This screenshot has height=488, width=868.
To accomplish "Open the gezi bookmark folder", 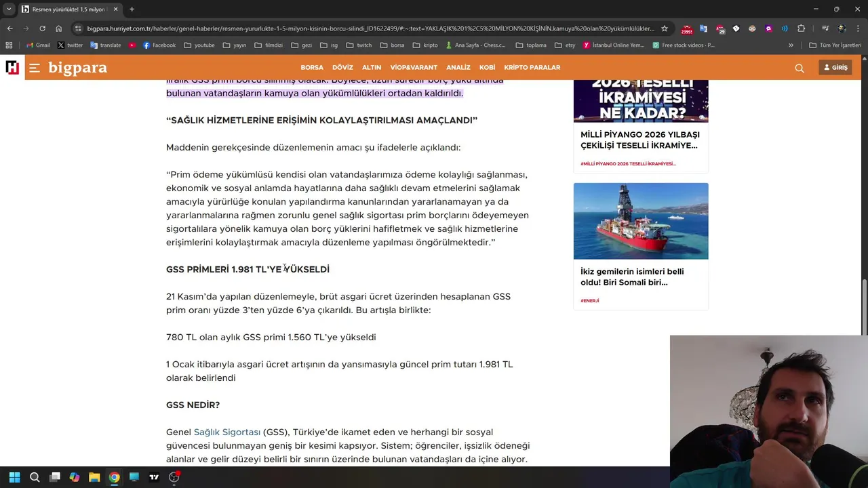I will tap(301, 45).
